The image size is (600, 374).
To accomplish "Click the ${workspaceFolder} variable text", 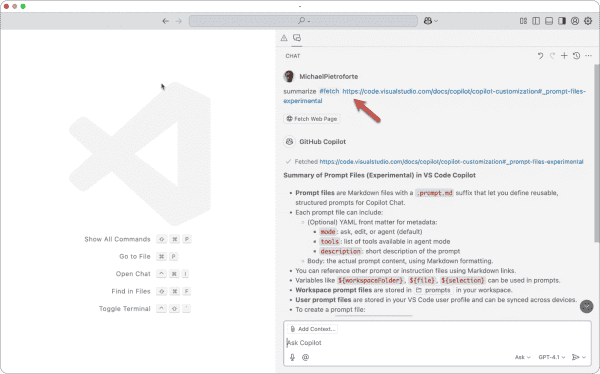I will (370, 281).
